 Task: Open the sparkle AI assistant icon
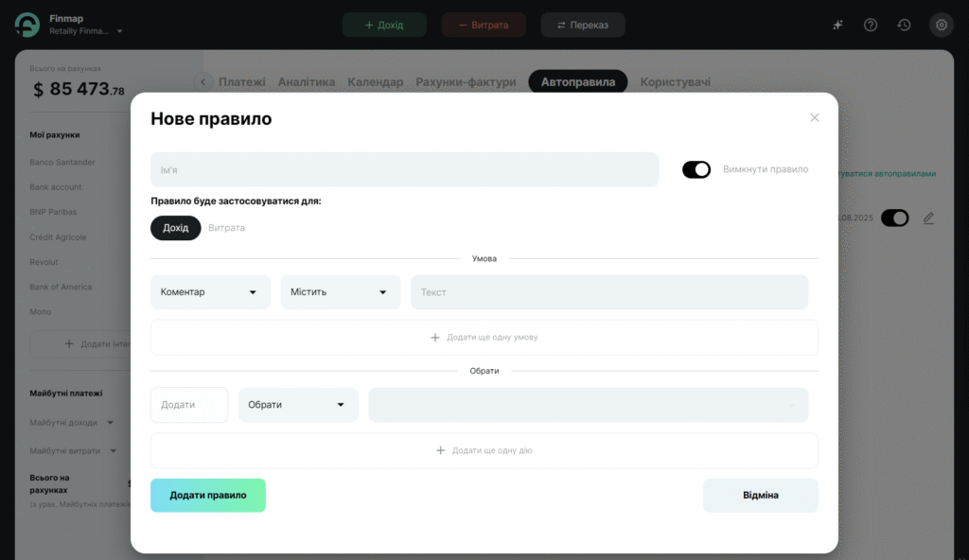[837, 26]
